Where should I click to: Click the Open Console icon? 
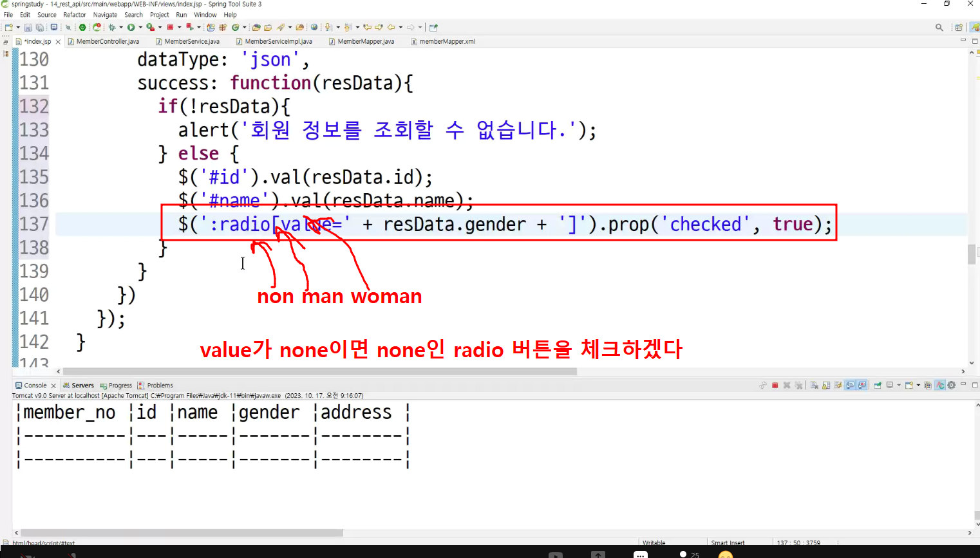pyautogui.click(x=909, y=385)
